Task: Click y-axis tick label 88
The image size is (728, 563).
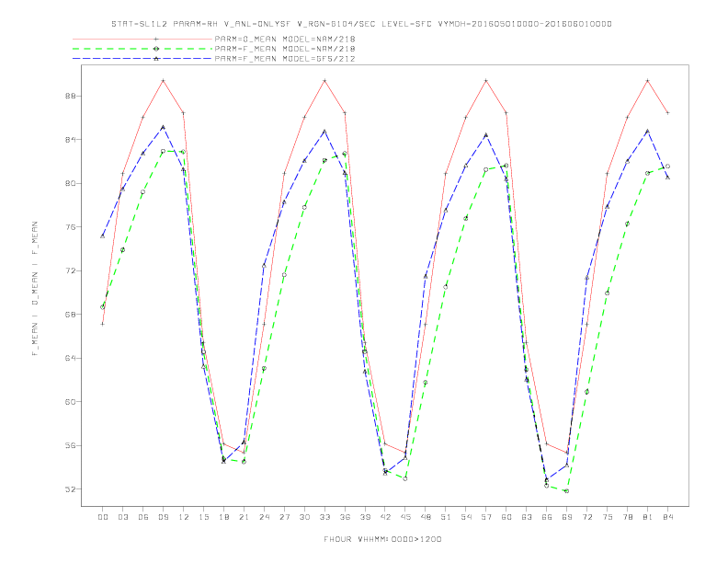Action: pos(70,97)
